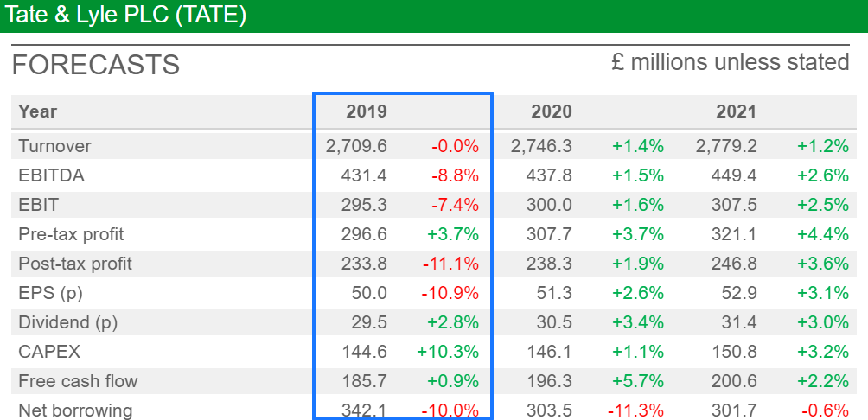This screenshot has width=868, height=420.
Task: Click 2020 EBITDA value 437.8
Action: click(549, 175)
